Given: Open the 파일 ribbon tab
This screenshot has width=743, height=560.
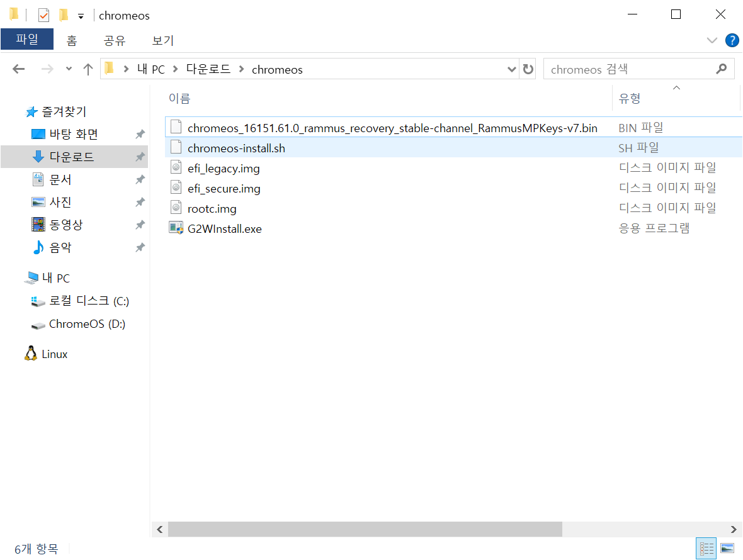Looking at the screenshot, I should coord(27,39).
